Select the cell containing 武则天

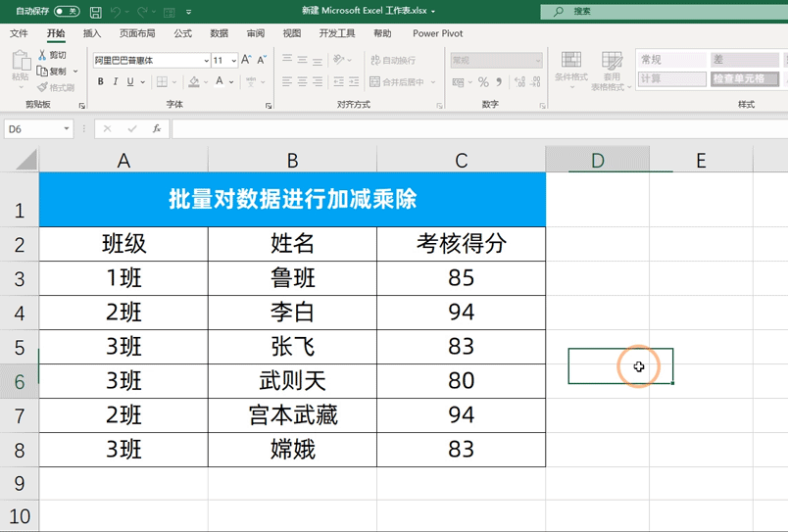(292, 381)
